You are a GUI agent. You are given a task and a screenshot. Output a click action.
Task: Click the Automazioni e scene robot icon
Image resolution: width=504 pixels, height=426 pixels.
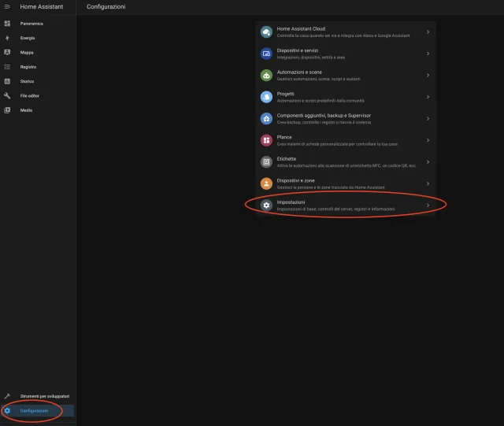[x=266, y=75]
